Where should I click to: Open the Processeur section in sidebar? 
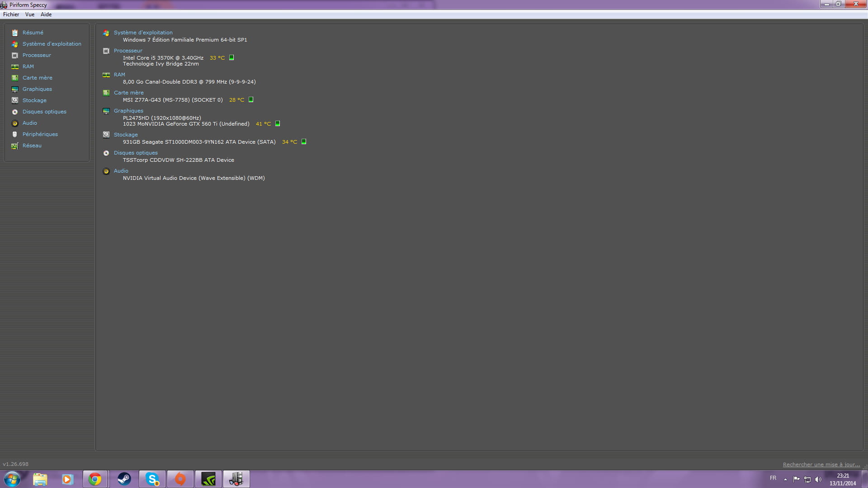point(37,55)
